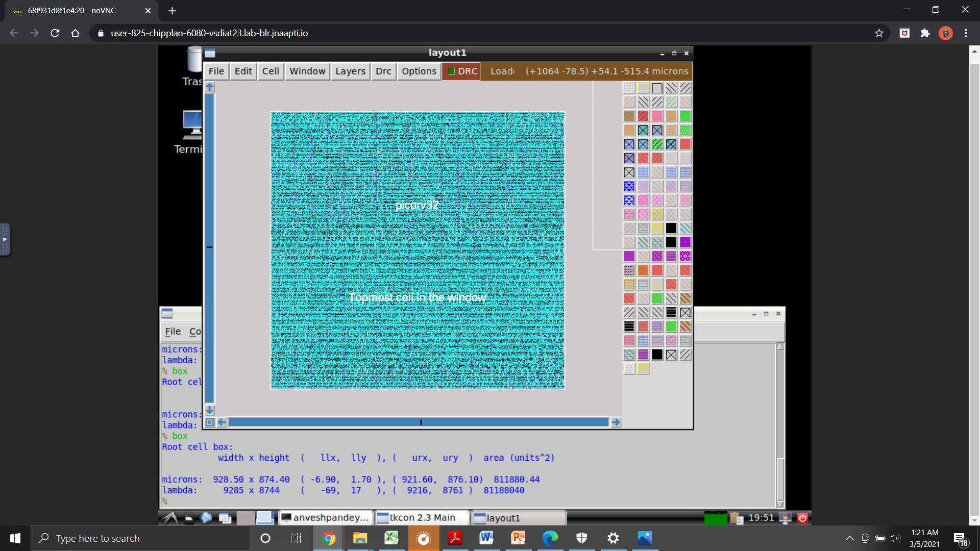Toggle the noVNC side control panel handle

[5, 239]
